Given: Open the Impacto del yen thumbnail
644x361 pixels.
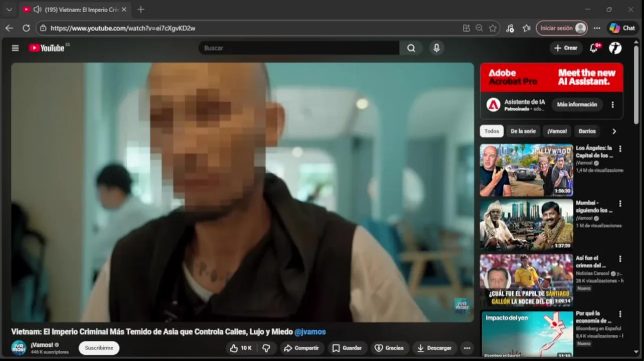Looking at the screenshot, I should tap(527, 334).
